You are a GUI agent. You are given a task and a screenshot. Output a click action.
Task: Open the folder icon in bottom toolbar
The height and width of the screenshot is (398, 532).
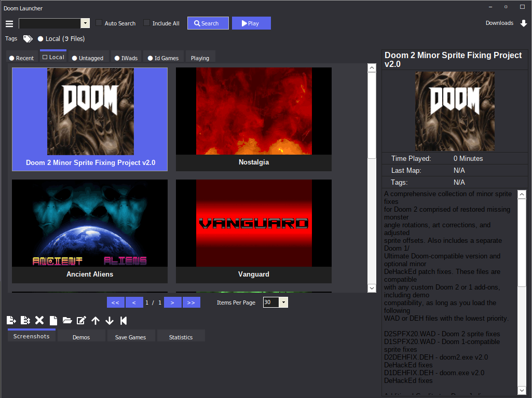click(x=67, y=320)
